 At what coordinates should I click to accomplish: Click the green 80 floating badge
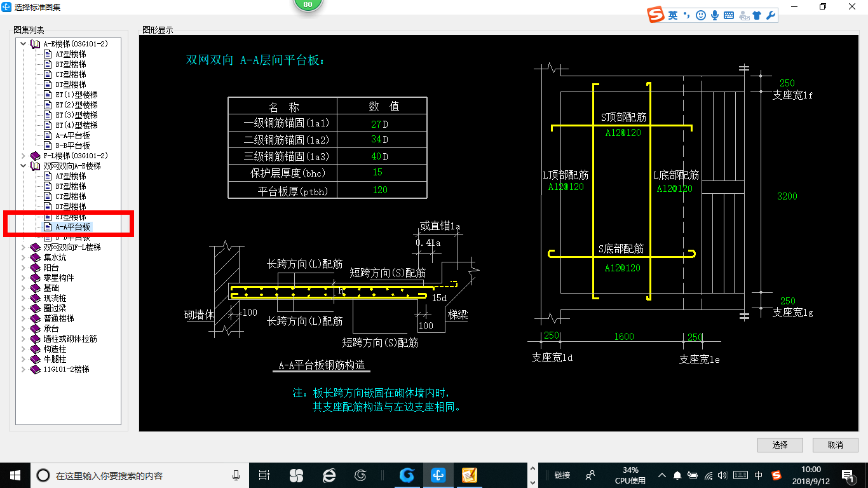308,4
